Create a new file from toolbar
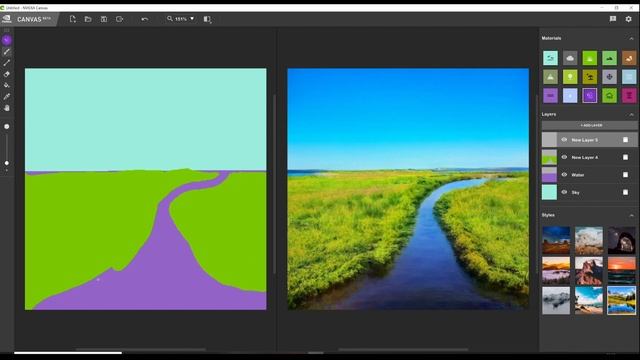 [73, 19]
